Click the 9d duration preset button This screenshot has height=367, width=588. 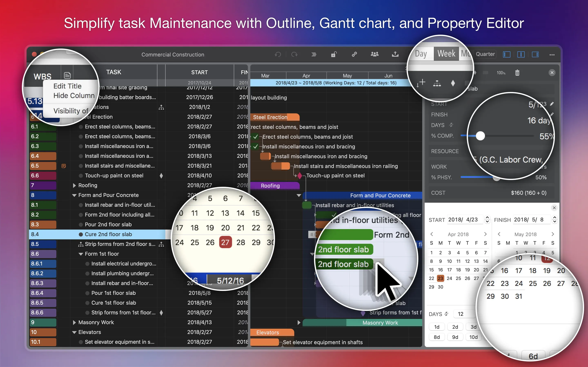click(455, 337)
